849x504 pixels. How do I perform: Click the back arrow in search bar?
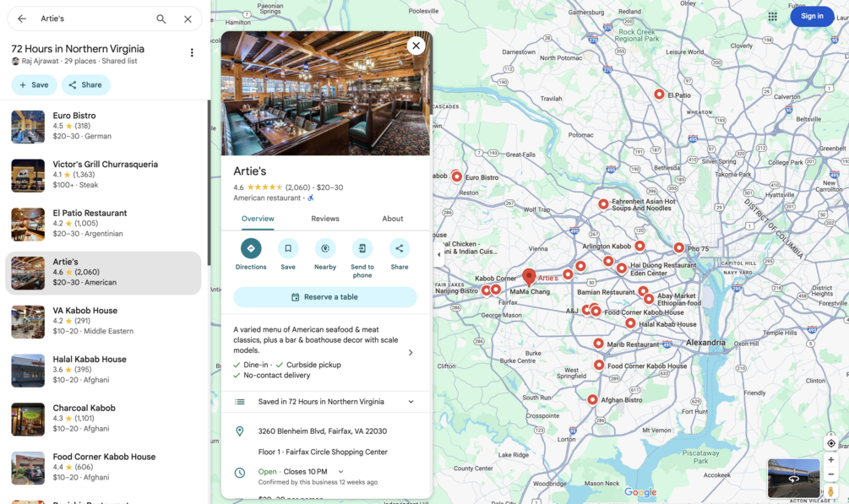[x=22, y=19]
